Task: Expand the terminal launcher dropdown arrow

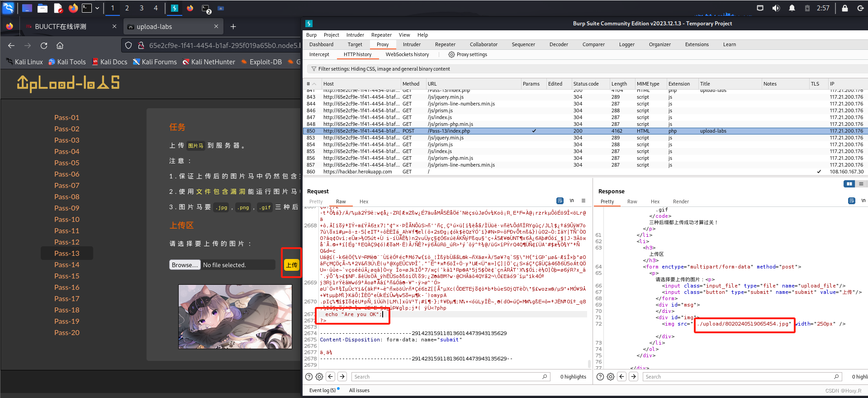Action: 97,8
